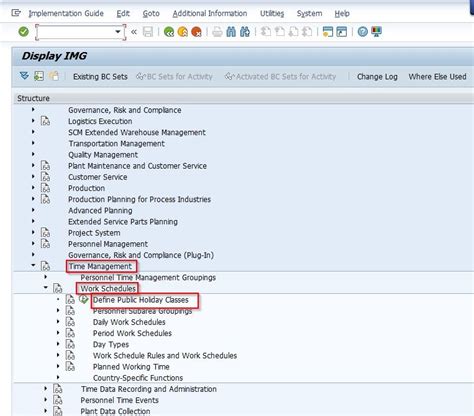Open the Help menu
Viewport: 474px width, 416px height.
342,13
